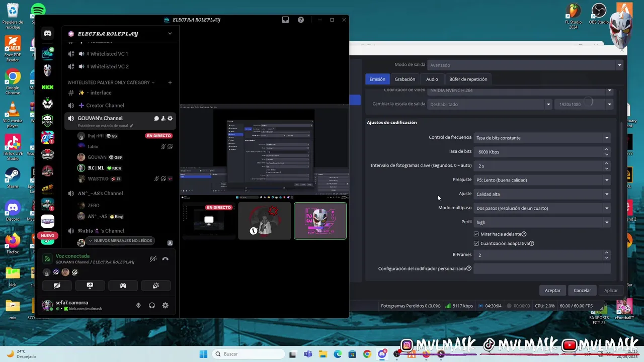Open OBS Studio desktop shortcut
Viewport: 644px width, 362px height.
point(599,14)
